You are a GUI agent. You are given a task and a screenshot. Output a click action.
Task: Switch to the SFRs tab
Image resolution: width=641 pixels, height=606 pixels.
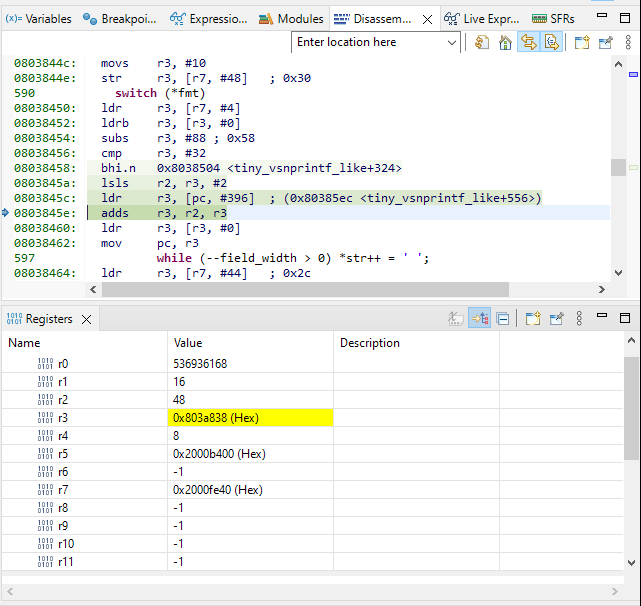coord(553,19)
